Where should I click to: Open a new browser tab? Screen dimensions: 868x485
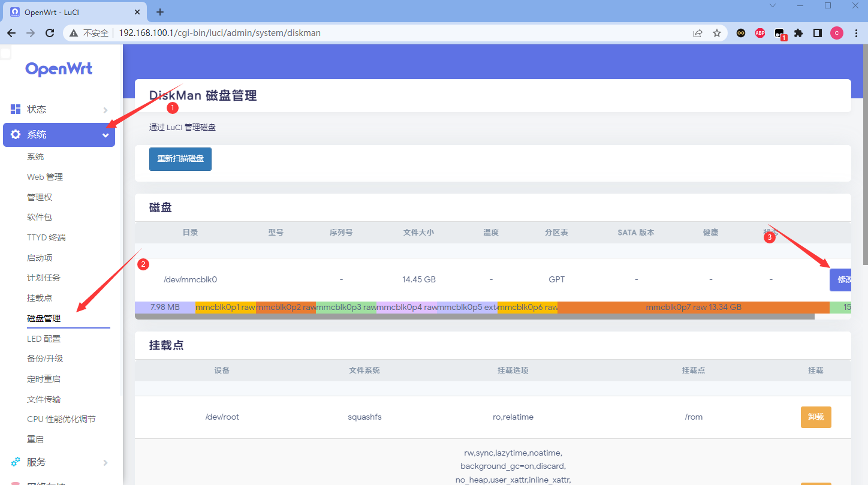pos(160,12)
